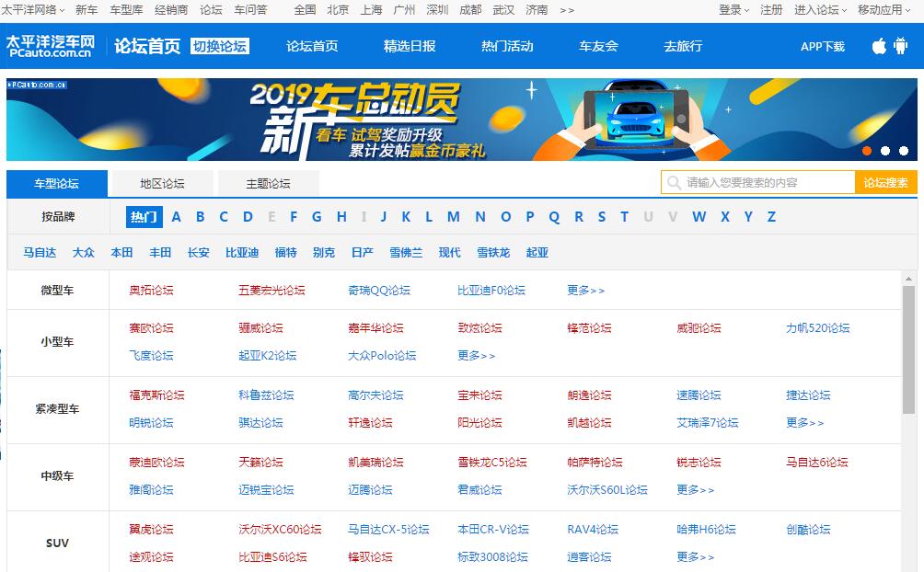Switch to the 车型论坛 tab
The width and height of the screenshot is (924, 572).
(56, 183)
